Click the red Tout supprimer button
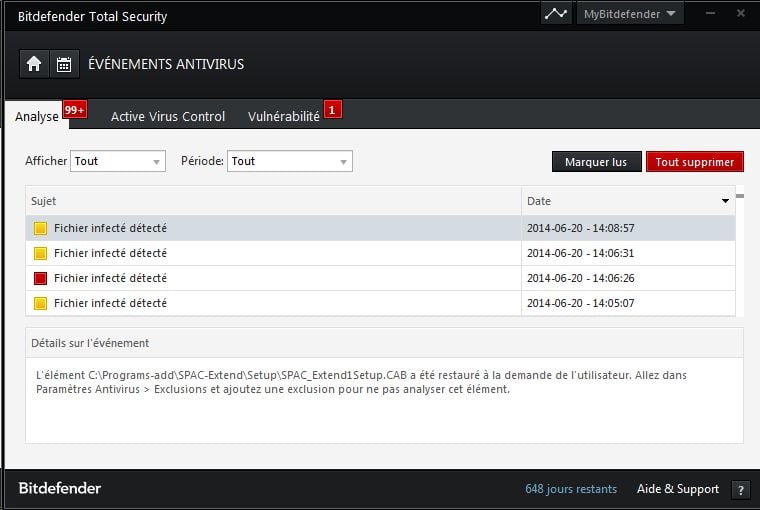 click(695, 161)
